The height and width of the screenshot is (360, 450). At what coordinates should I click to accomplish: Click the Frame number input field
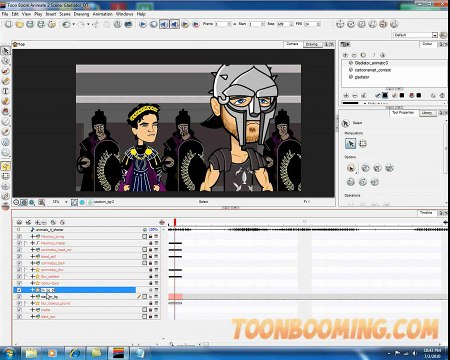click(223, 24)
